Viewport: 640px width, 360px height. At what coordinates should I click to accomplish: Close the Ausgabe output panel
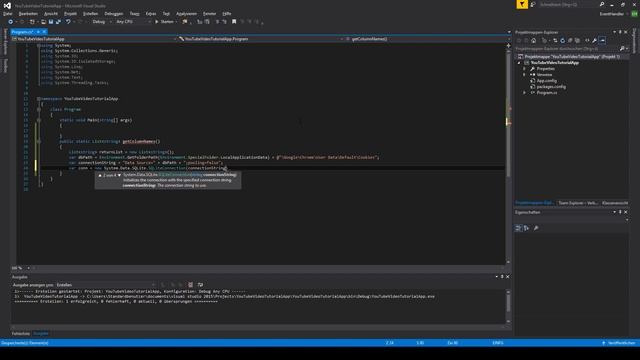coord(508,277)
